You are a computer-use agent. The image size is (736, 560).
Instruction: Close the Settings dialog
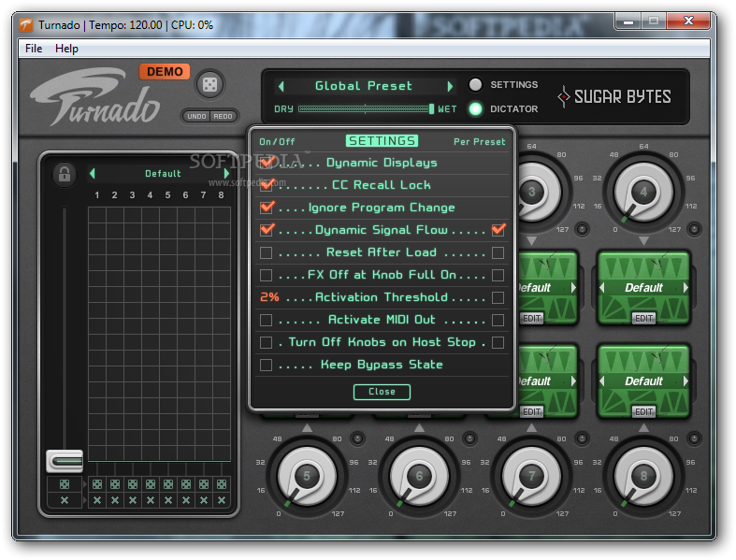[382, 392]
